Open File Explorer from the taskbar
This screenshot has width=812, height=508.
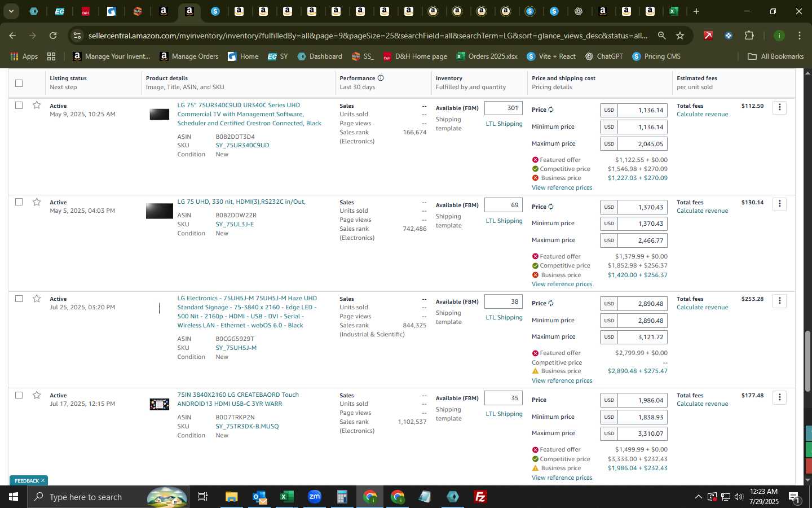[232, 497]
